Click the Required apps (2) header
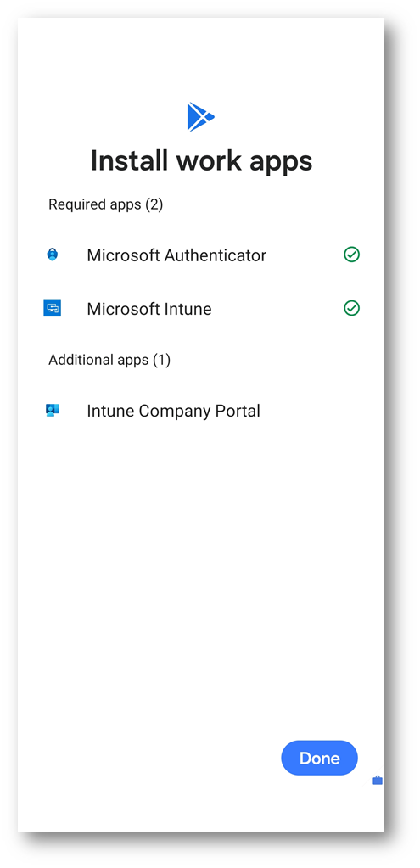Screen dimensions: 420x868 [x=106, y=204]
